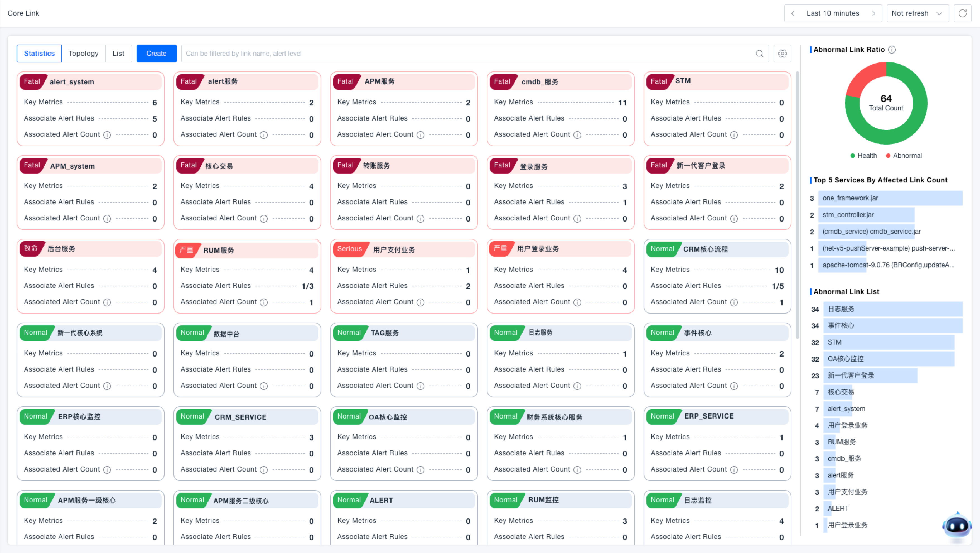Toggle Health legend in donut chart
Viewport: 980px width, 553px height.
pyautogui.click(x=863, y=155)
